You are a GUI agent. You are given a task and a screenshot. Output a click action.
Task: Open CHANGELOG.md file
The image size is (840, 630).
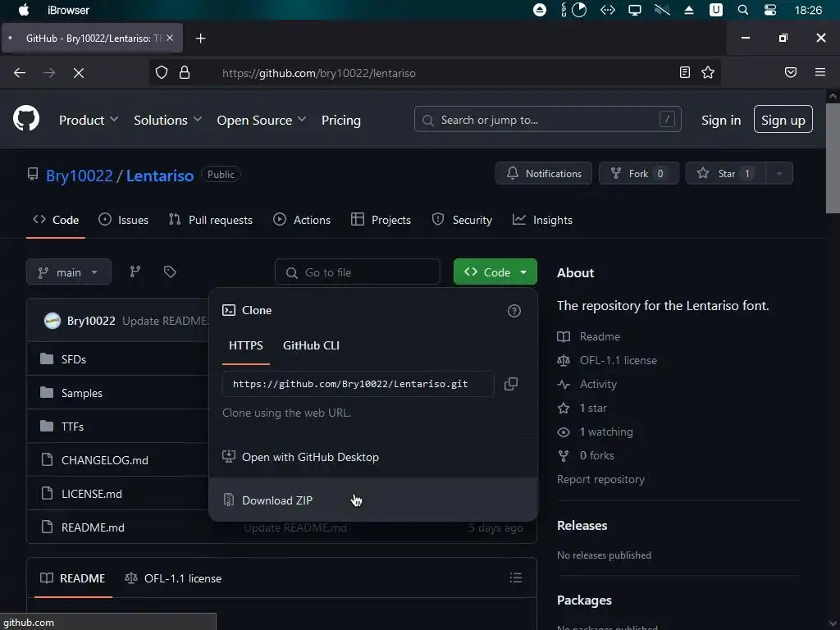coord(104,460)
